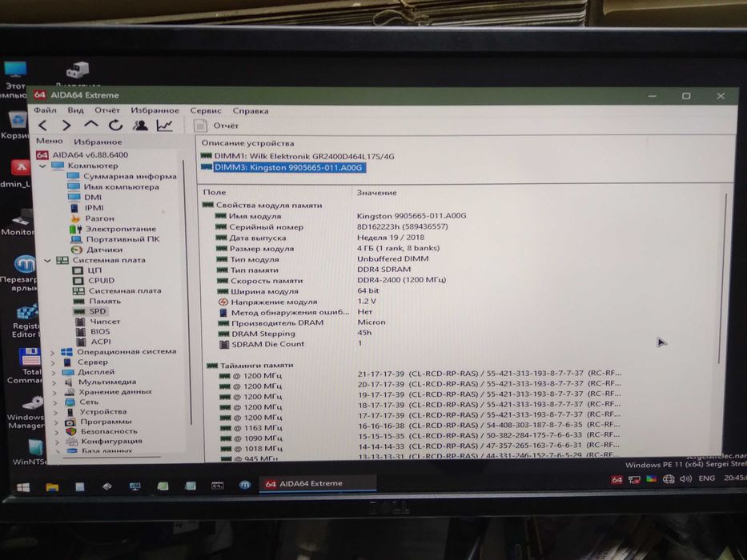Viewport: 747px width, 560px height.
Task: Select DIMM1 Wilk Elektronik module
Action: [x=298, y=156]
